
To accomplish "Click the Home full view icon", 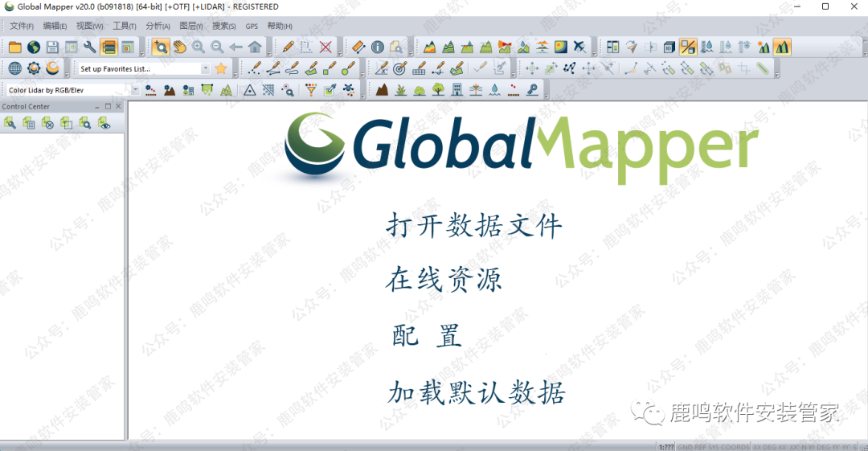I will coord(255,47).
